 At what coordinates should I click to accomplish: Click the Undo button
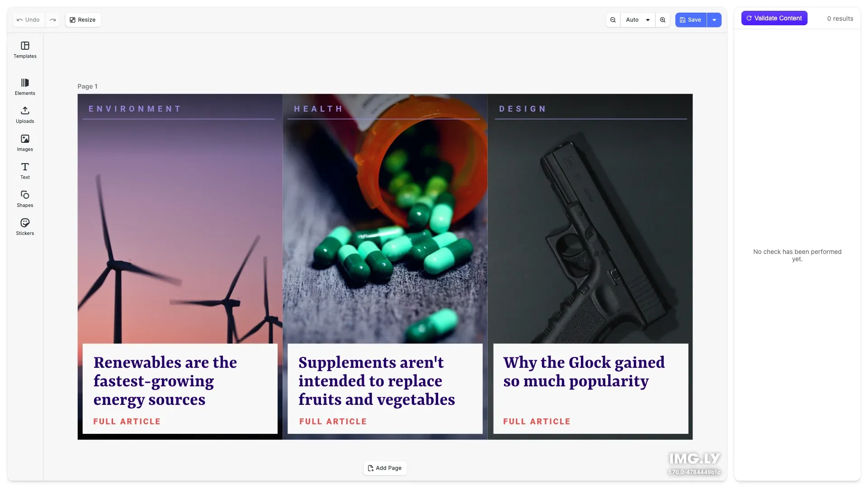(28, 20)
